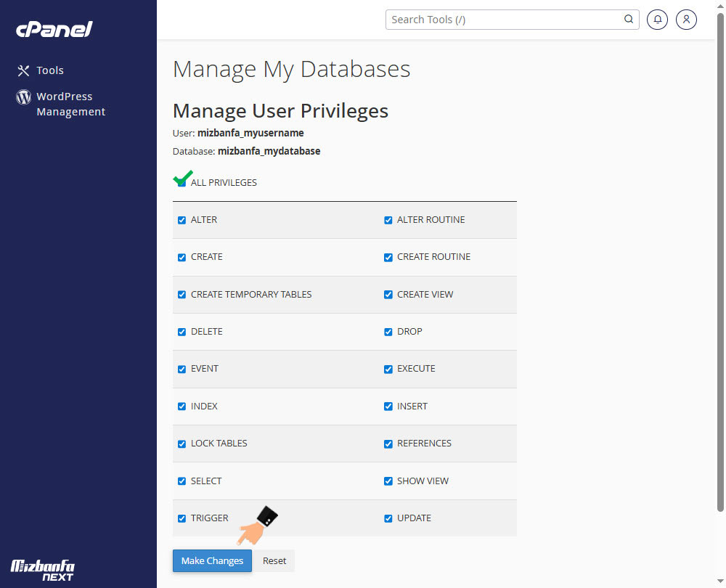Open Tools from the sidebar menu
The height and width of the screenshot is (588, 726).
50,70
